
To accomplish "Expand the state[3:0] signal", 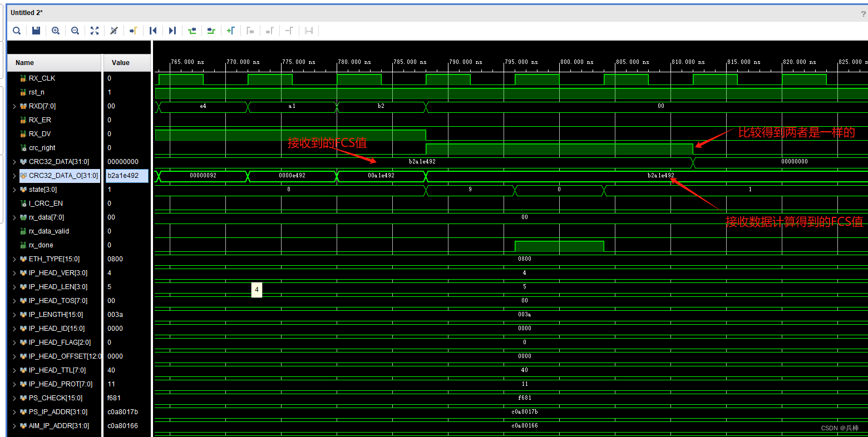I will tap(14, 189).
